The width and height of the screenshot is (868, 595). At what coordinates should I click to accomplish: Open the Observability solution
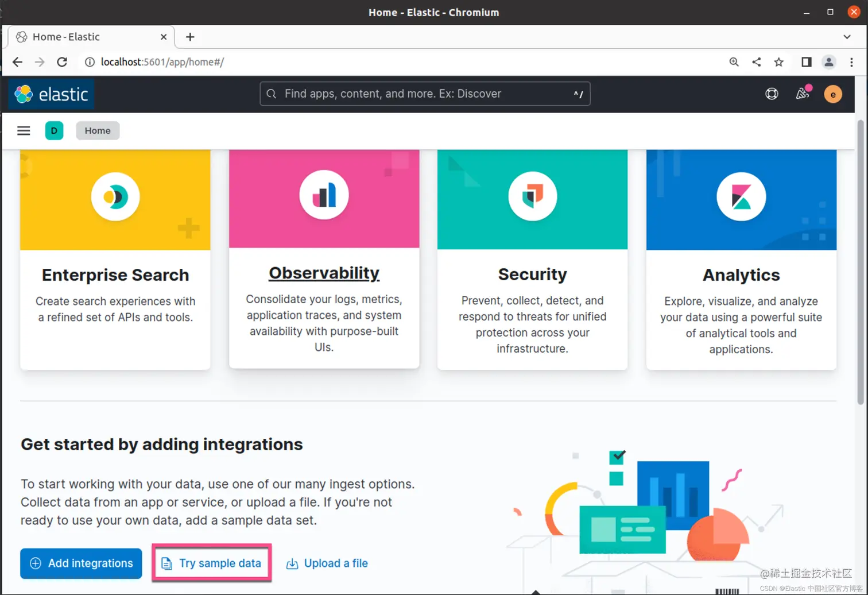coord(324,273)
